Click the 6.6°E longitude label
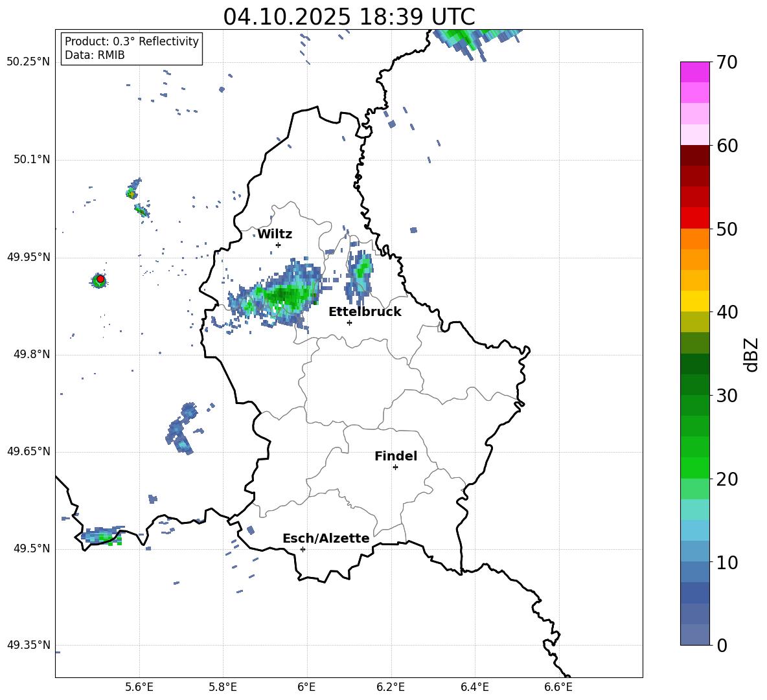The height and width of the screenshot is (700, 767). pos(558,687)
